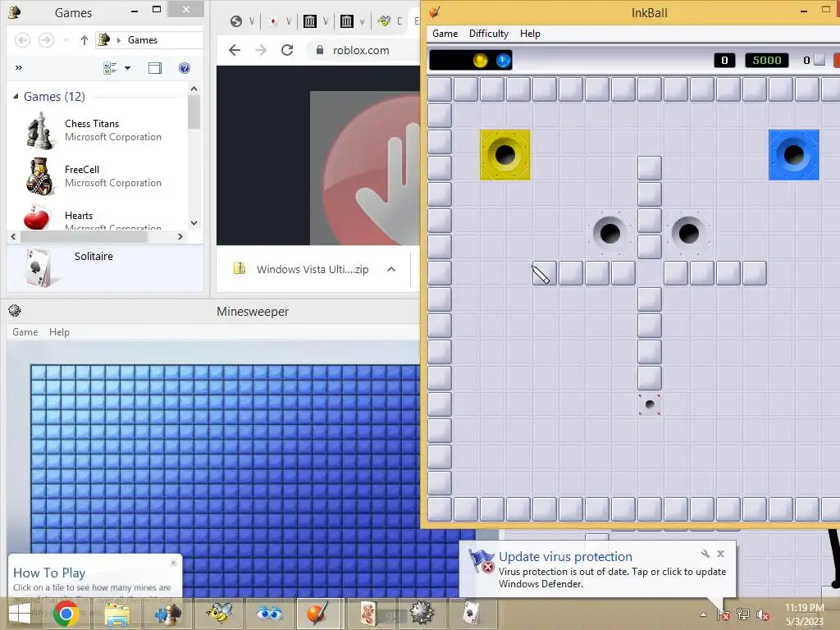Viewport: 840px width, 630px height.
Task: Click the yellow hole on InkBall board
Action: [505, 155]
